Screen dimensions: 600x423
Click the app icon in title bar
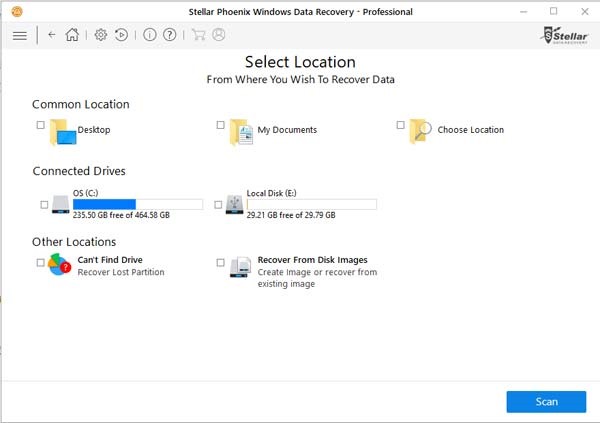tap(17, 12)
